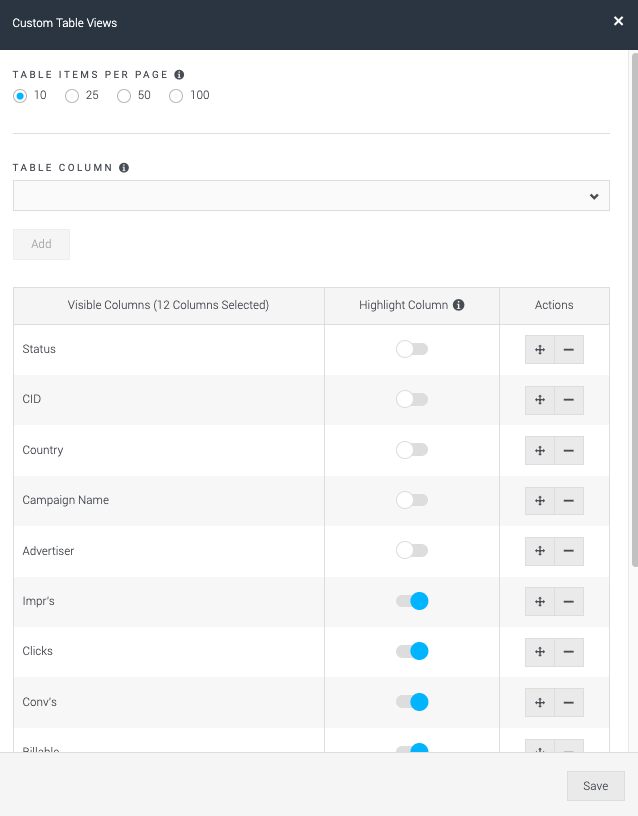Click the move icon for Conv's row

point(540,703)
